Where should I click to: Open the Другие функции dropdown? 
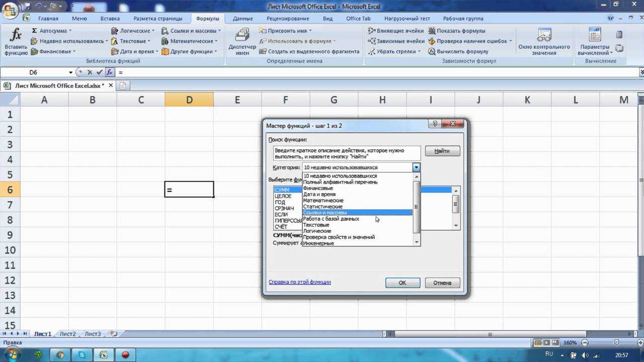pyautogui.click(x=190, y=51)
